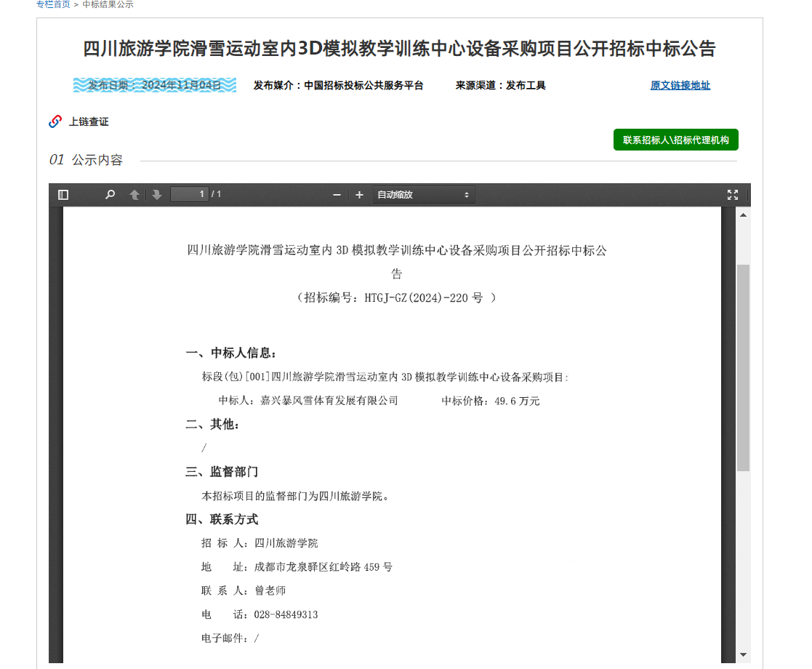The image size is (812, 669).
Task: Open the 原文链接地址 link
Action: click(680, 86)
